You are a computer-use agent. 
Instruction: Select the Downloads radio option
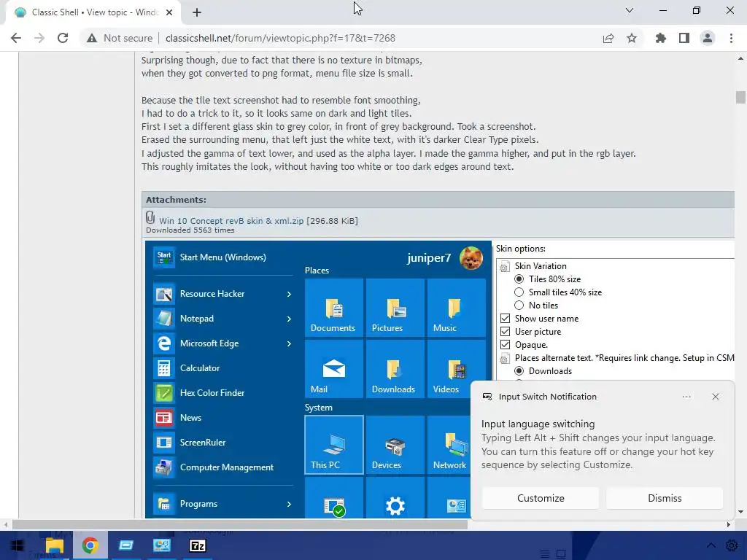519,371
